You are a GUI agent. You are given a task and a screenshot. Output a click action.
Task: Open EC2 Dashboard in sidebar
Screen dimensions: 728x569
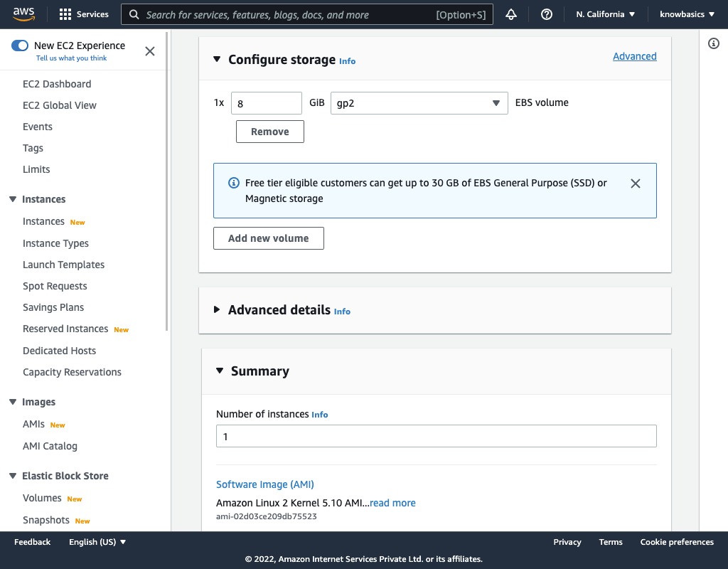[57, 84]
